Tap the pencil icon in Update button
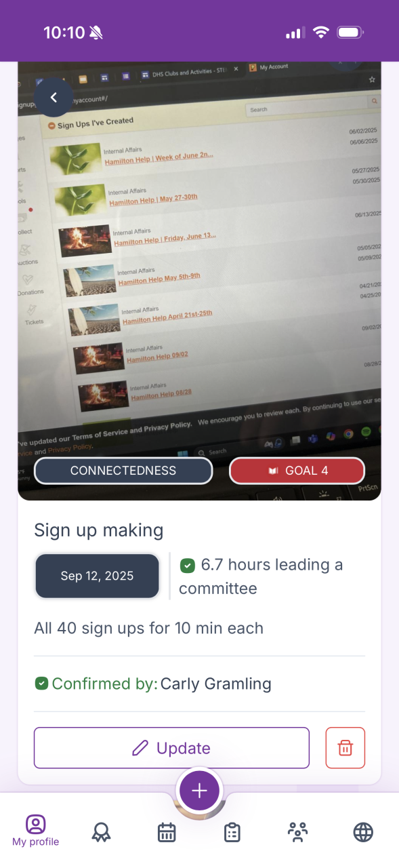The height and width of the screenshot is (868, 399). click(x=140, y=748)
